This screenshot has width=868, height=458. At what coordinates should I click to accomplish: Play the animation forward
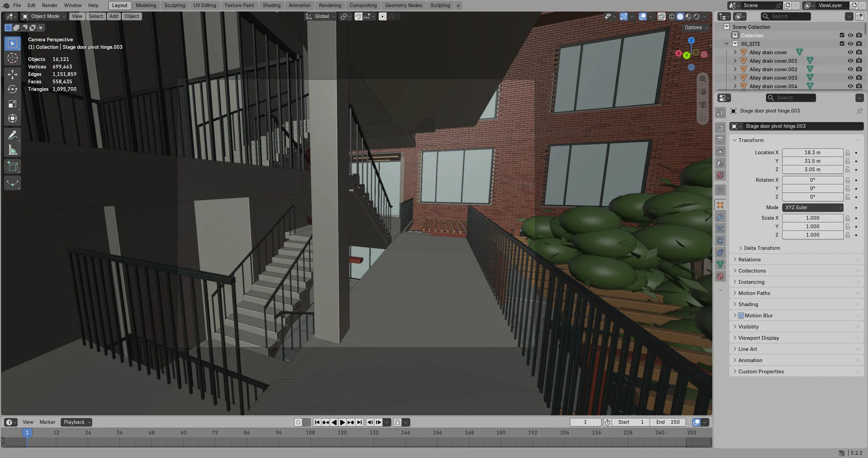tap(343, 422)
